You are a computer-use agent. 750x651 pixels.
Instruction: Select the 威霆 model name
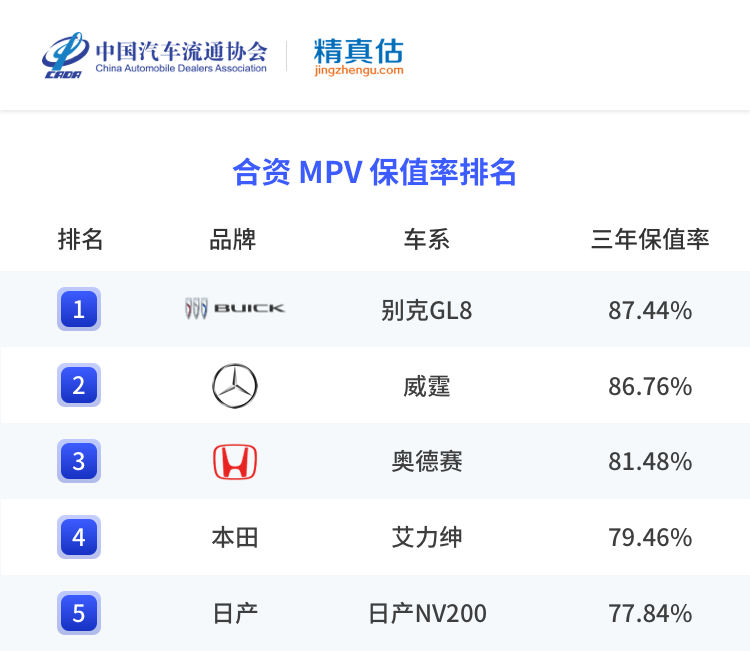[427, 386]
